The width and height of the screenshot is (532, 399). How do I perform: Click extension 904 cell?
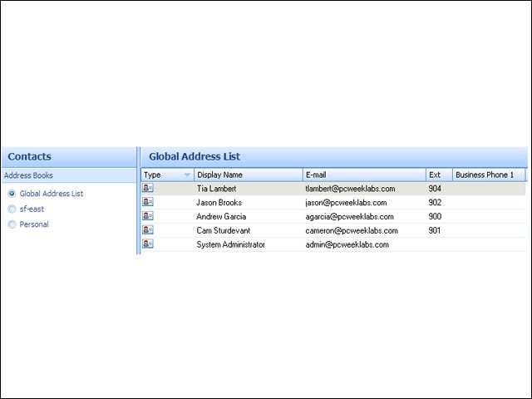(x=435, y=189)
